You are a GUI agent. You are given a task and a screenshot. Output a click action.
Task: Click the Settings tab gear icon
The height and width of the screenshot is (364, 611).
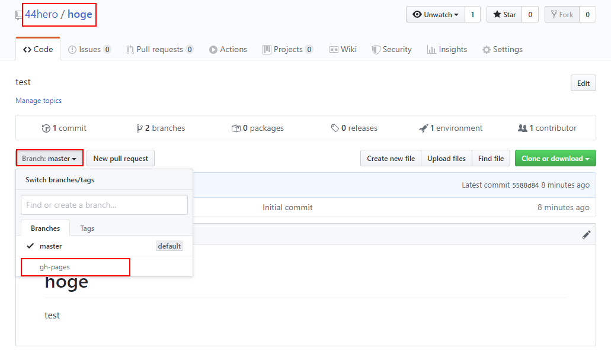[487, 50]
